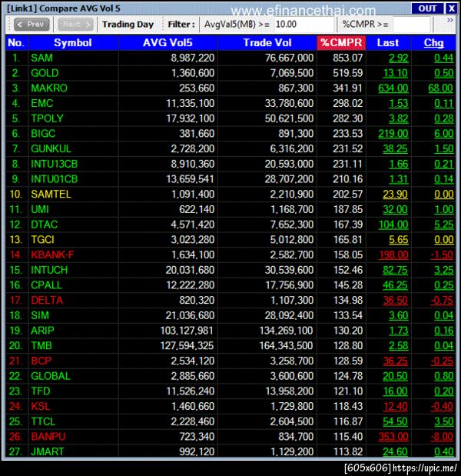Close the Compare AVG Vol 5 window

click(451, 8)
